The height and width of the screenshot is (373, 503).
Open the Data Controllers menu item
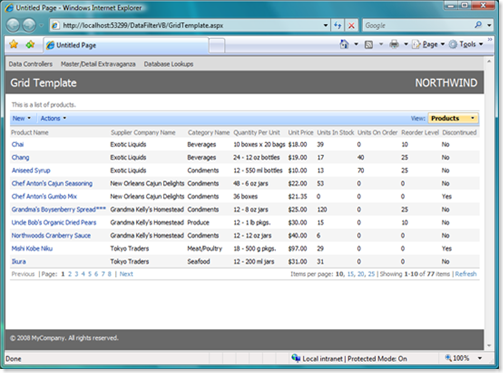point(31,64)
